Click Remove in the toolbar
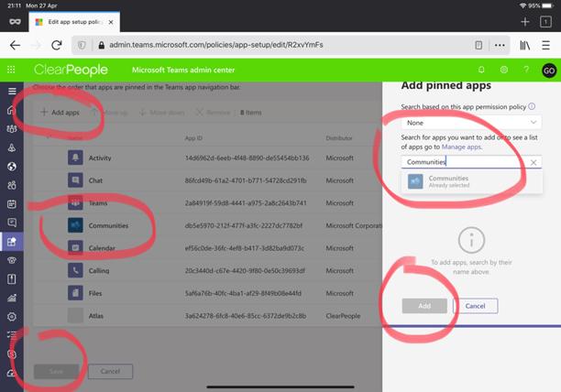561x392 pixels. coord(213,113)
